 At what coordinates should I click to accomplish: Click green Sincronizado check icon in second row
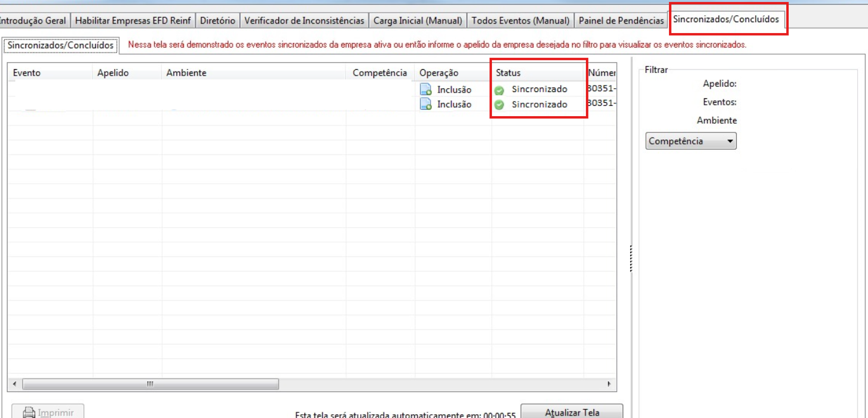click(499, 105)
